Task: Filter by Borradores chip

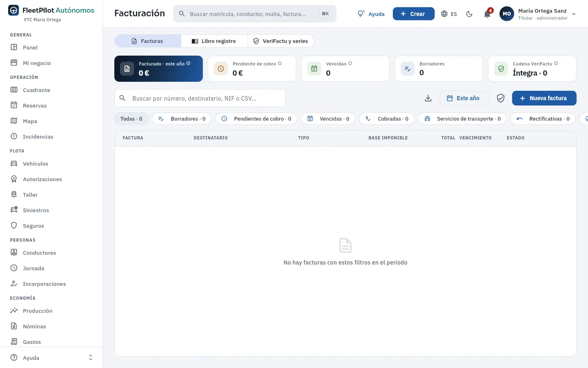Action: [182, 119]
